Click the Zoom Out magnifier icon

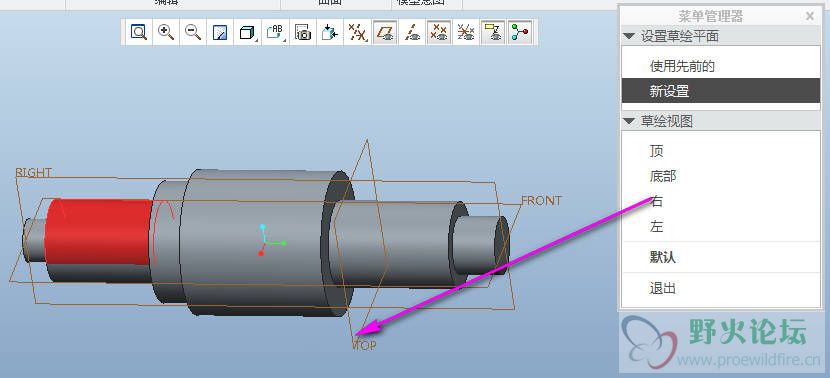(x=193, y=33)
